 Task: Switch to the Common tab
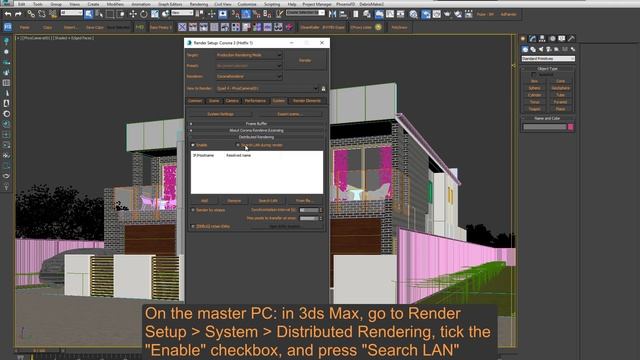(x=195, y=101)
